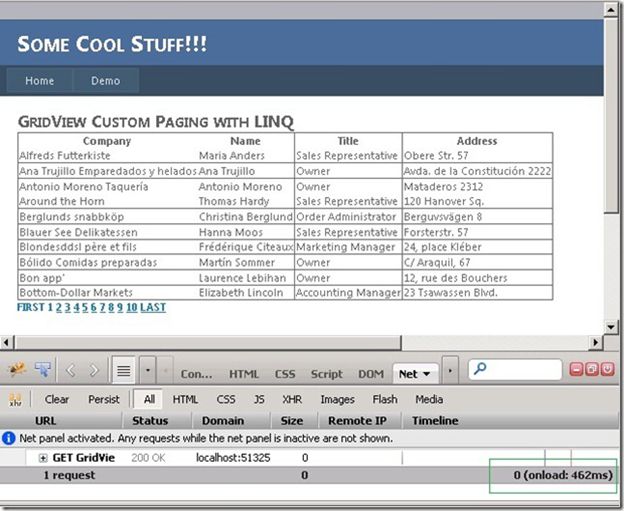Click the Firebug search box
624x511 pixels.
click(515, 370)
